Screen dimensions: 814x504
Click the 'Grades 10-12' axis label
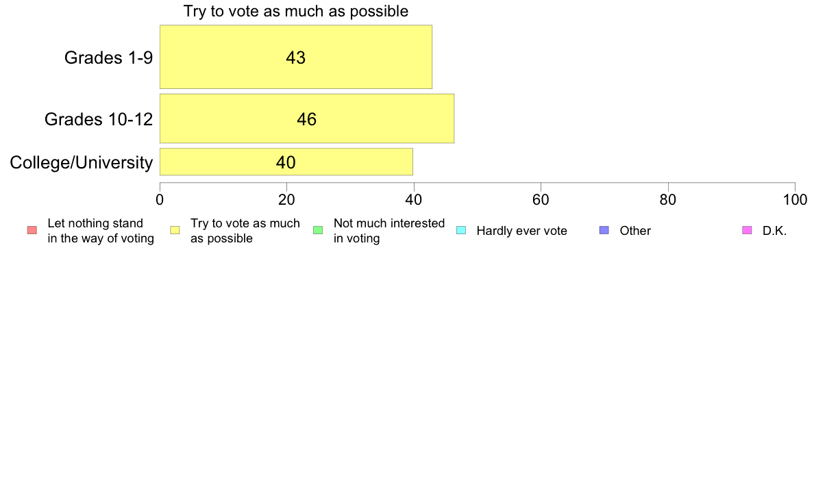pyautogui.click(x=99, y=119)
